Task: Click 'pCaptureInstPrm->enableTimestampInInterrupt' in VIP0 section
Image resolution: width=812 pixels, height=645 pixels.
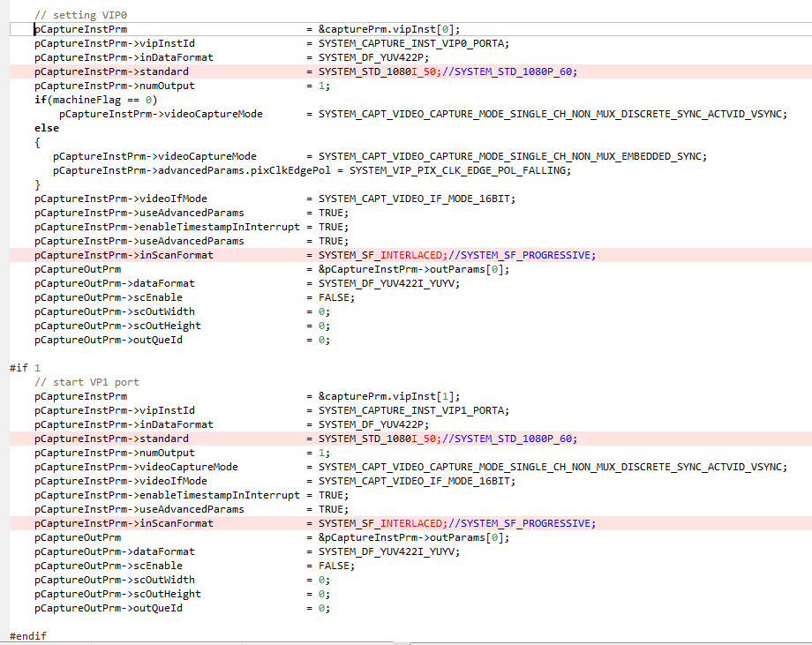Action: tap(167, 228)
